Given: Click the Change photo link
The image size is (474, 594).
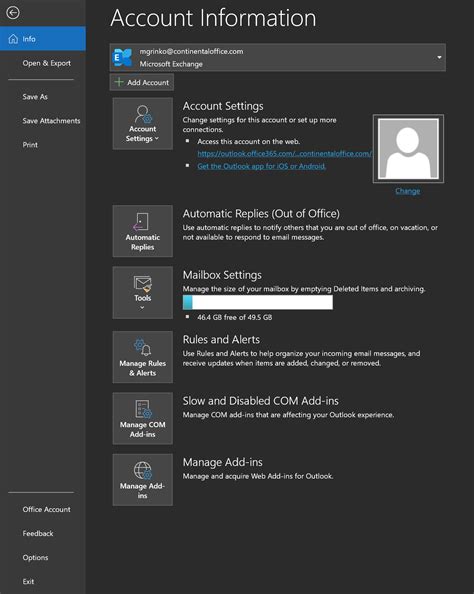Looking at the screenshot, I should point(408,191).
